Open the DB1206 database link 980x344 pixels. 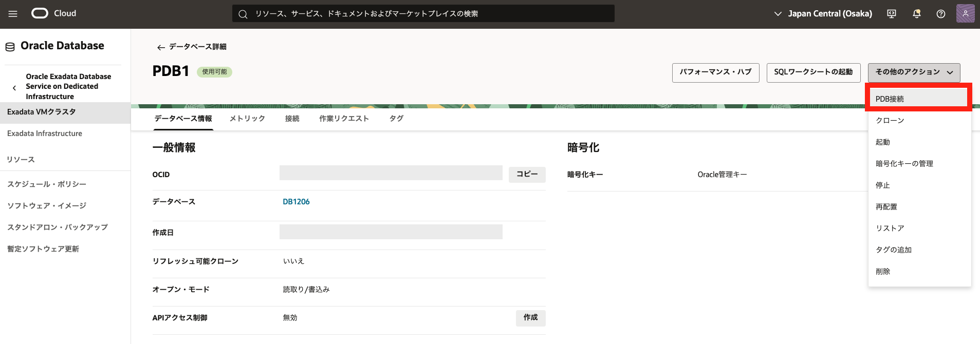tap(296, 202)
